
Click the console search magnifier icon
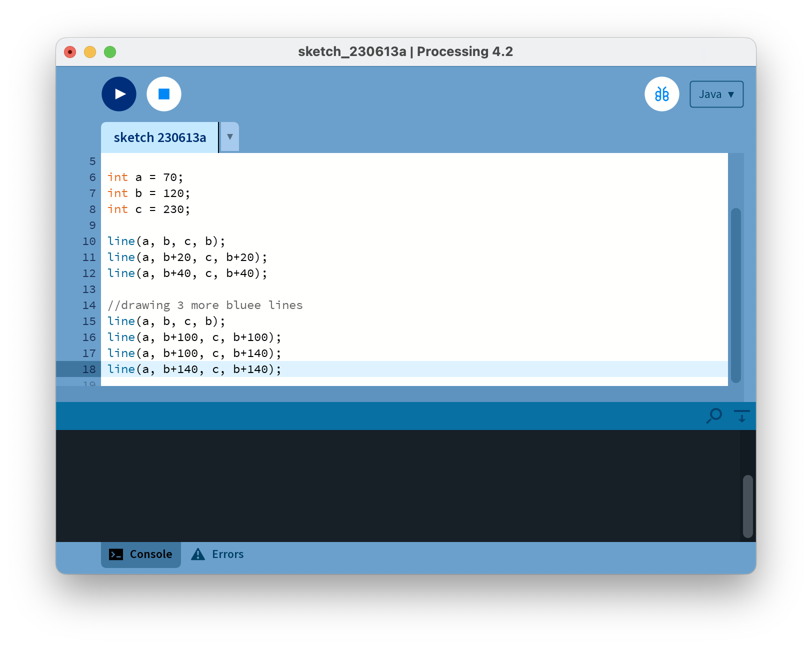tap(714, 415)
